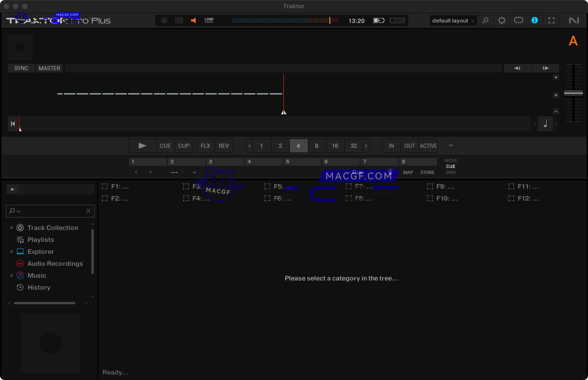Click the search magnifier icon in header
588x380 pixels.
[485, 20]
